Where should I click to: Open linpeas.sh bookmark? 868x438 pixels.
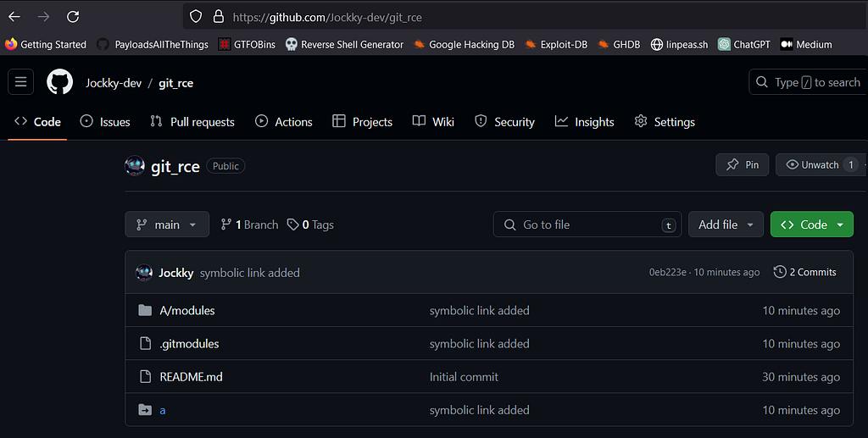click(x=679, y=44)
